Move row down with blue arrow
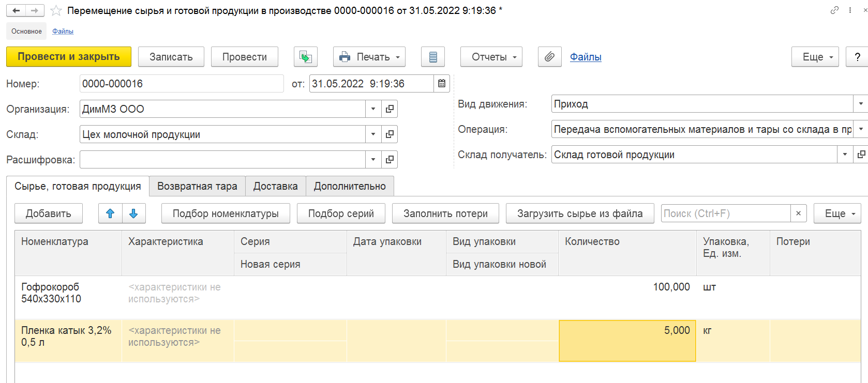 click(x=133, y=213)
